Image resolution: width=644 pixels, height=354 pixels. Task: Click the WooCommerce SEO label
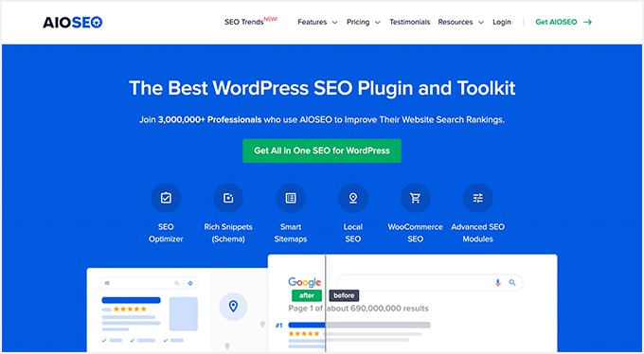click(416, 233)
